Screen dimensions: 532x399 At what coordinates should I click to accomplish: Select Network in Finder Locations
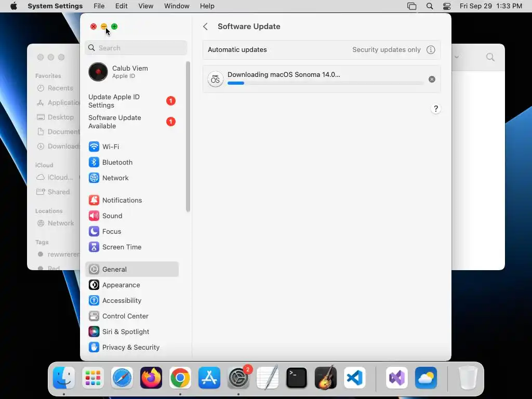coord(56,223)
